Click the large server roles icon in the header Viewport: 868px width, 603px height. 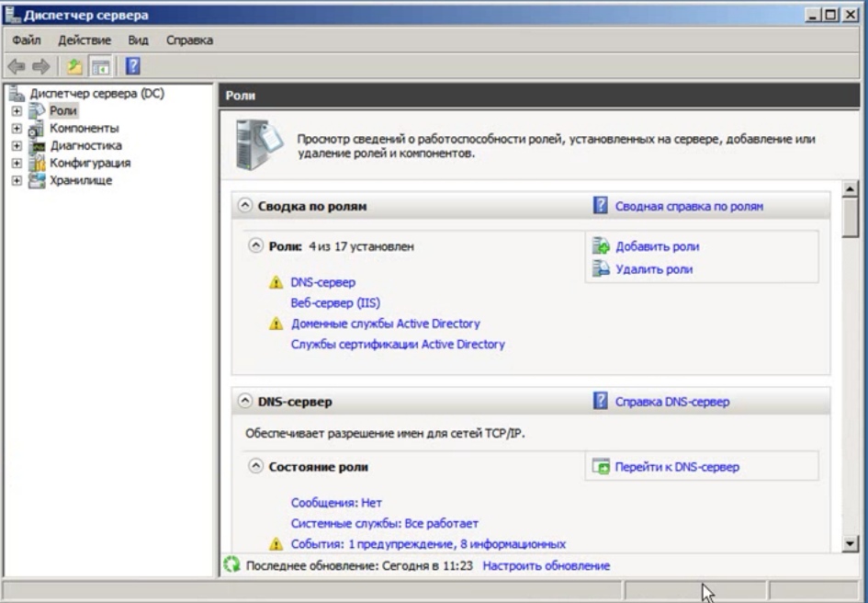tap(259, 144)
